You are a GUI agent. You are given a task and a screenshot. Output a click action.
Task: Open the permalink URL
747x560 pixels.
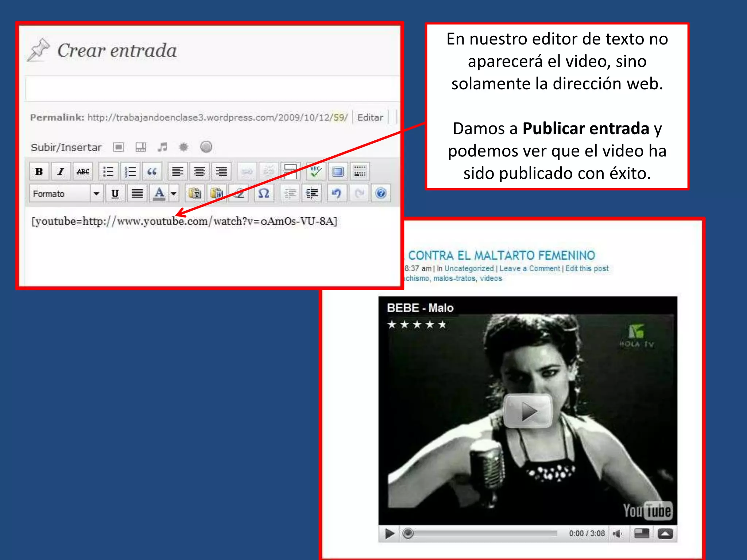point(218,117)
